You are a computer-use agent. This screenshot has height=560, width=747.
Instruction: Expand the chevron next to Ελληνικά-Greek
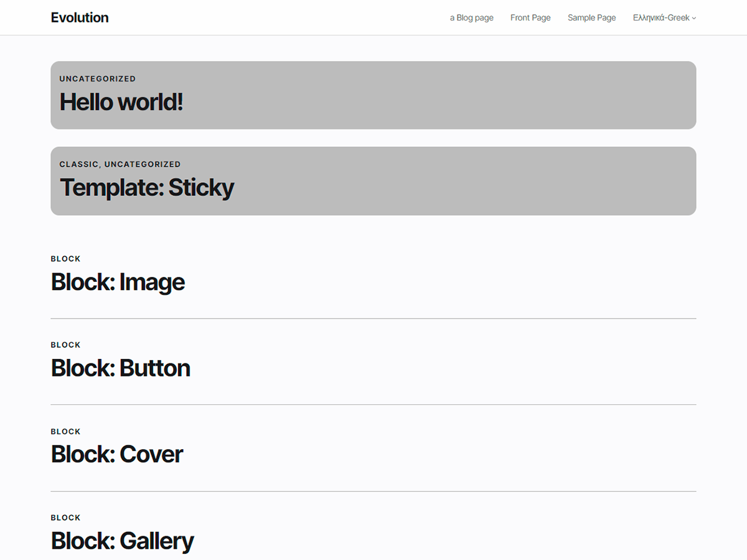point(693,18)
